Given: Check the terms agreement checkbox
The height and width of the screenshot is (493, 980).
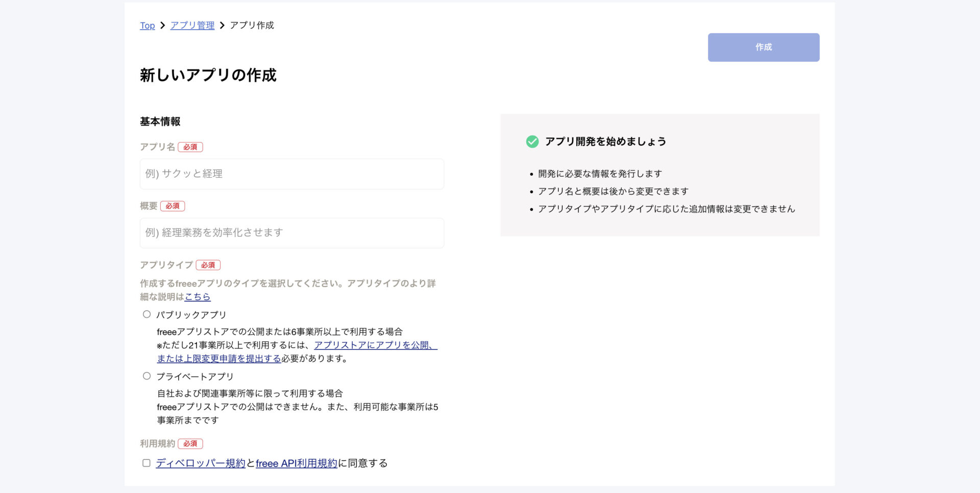Looking at the screenshot, I should 146,463.
